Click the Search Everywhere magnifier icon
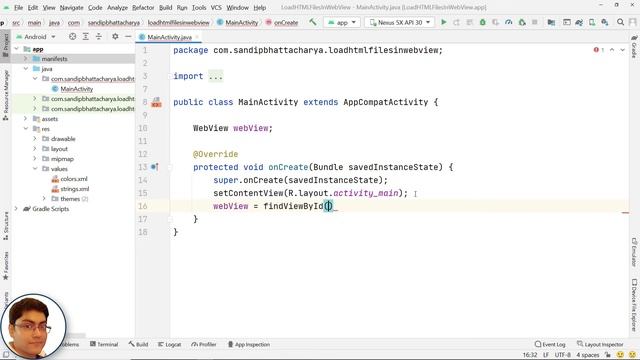Viewport: 640px width, 360px height. point(620,22)
